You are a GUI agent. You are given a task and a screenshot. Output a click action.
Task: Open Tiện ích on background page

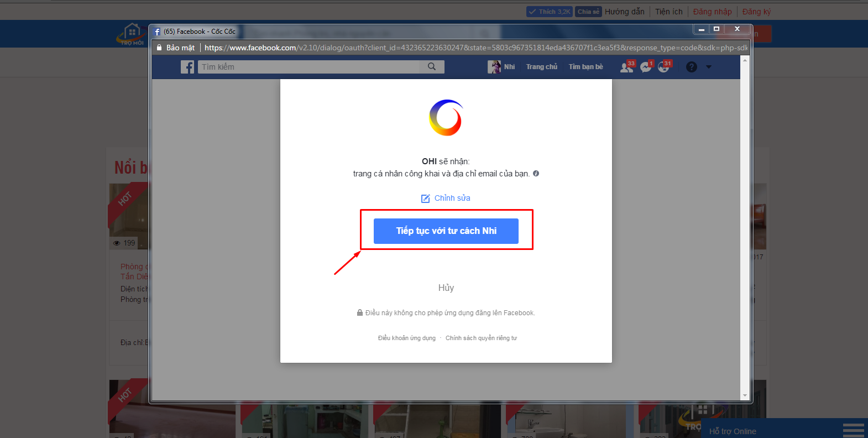pos(669,12)
